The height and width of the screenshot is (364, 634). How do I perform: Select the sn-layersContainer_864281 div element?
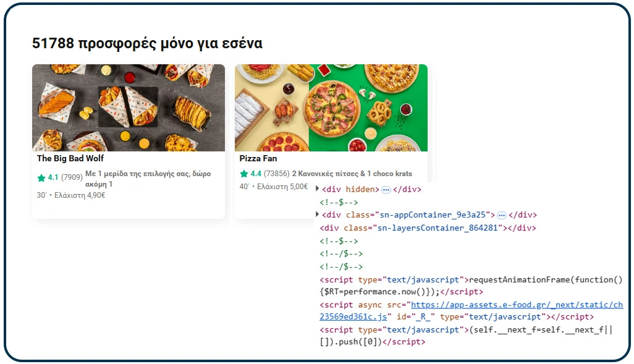428,228
